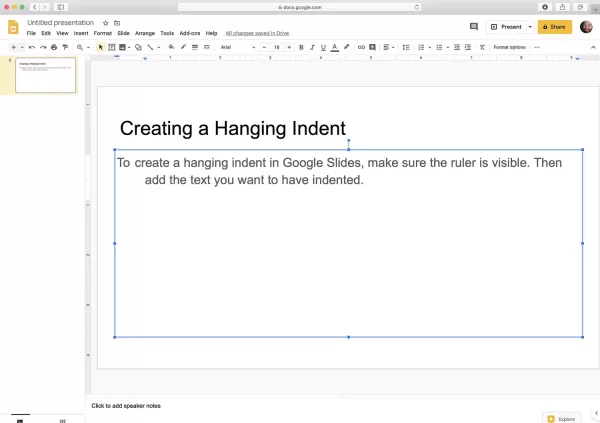600x423 pixels.
Task: Click the Clear formatting icon
Action: (x=482, y=47)
